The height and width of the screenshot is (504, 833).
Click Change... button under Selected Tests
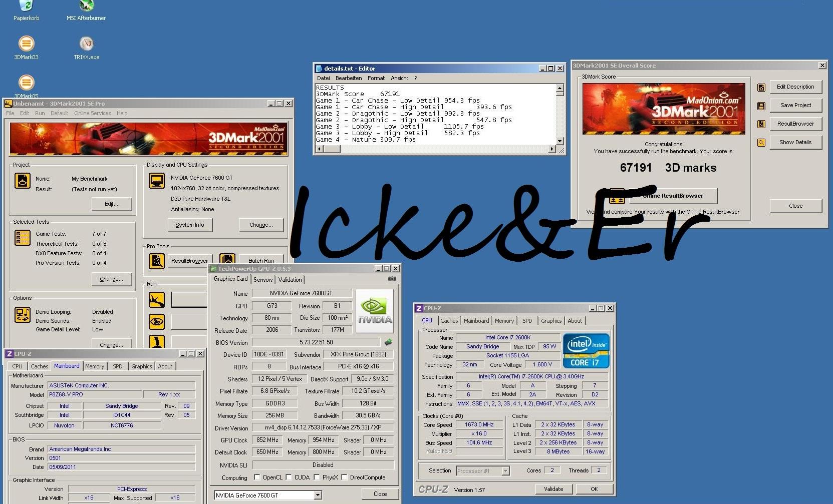(112, 279)
